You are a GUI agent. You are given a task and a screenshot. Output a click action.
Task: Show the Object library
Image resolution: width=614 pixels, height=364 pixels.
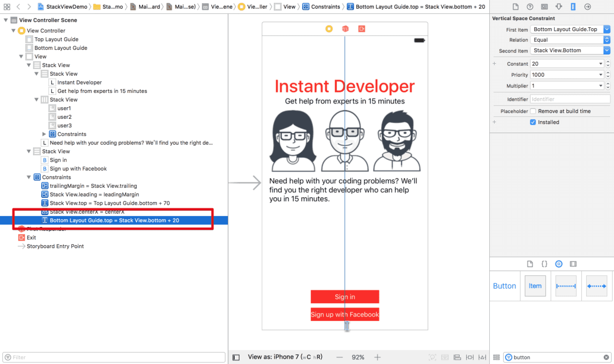[559, 264]
